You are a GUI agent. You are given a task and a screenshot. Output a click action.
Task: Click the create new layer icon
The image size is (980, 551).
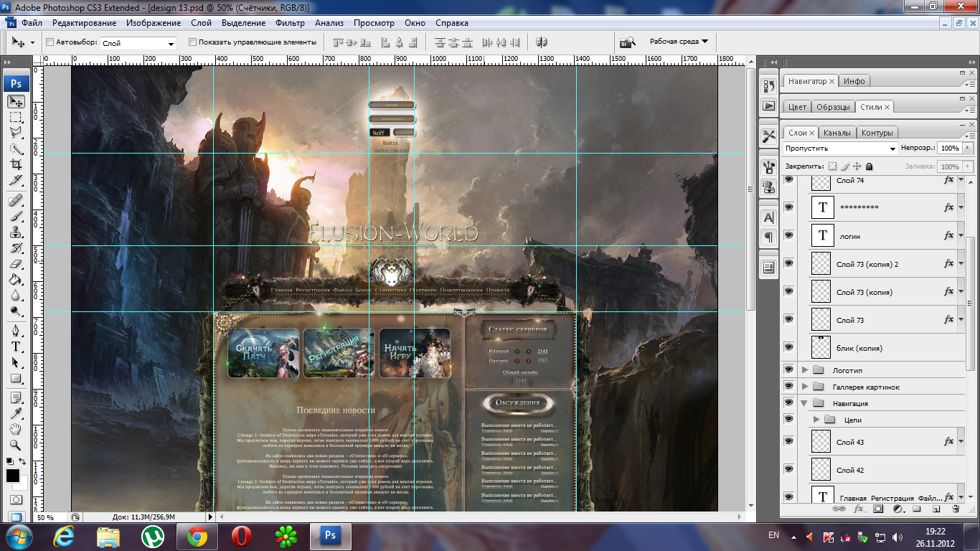click(936, 509)
